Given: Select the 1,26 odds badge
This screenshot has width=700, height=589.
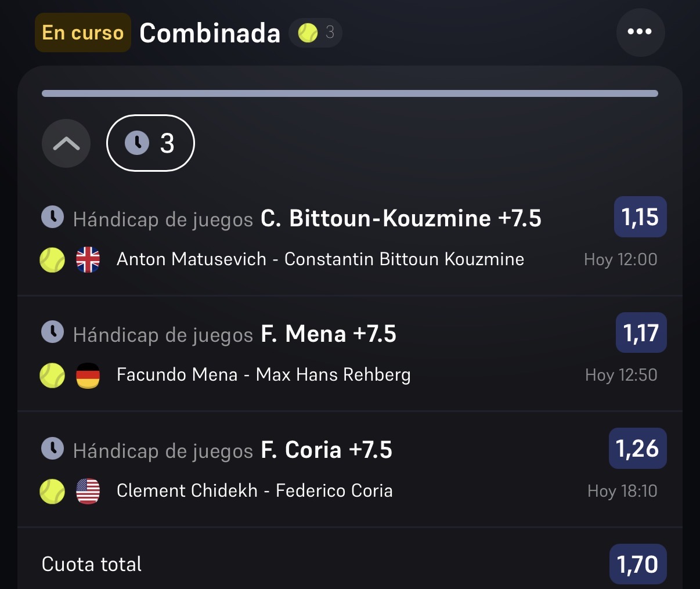Looking at the screenshot, I should [638, 449].
